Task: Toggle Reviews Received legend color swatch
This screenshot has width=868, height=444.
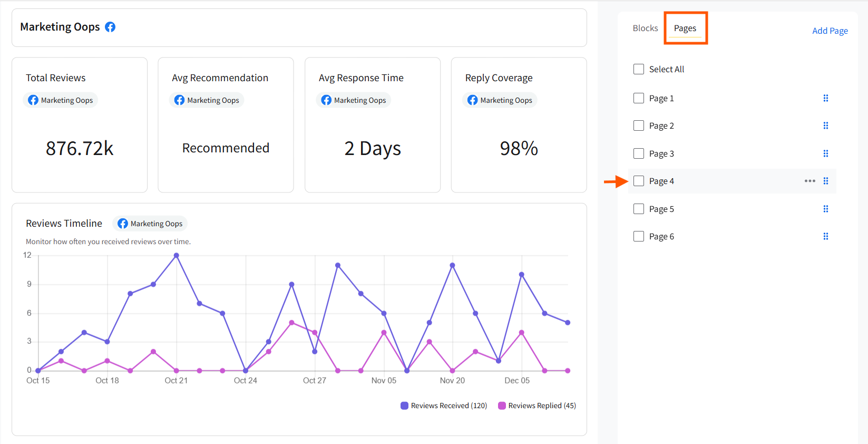Action: (404, 406)
